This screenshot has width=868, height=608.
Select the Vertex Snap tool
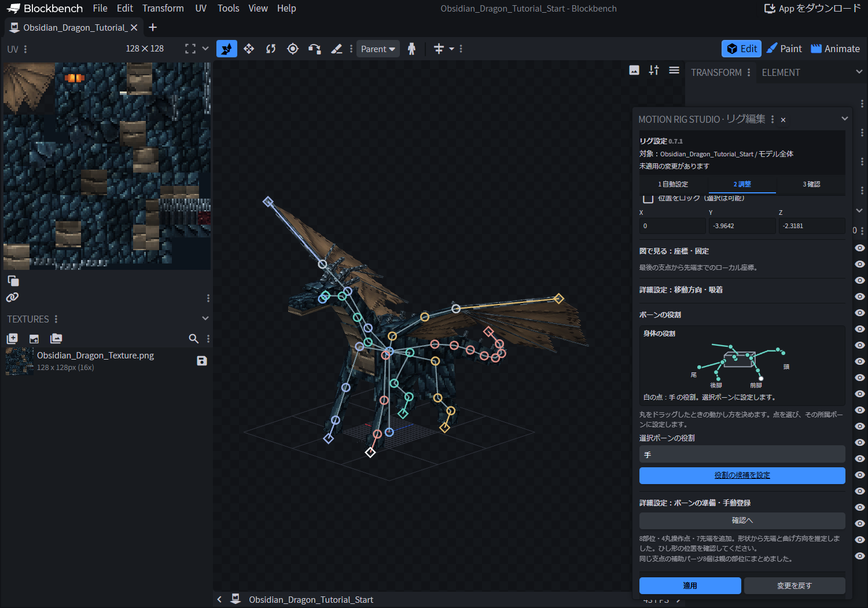pyautogui.click(x=315, y=49)
